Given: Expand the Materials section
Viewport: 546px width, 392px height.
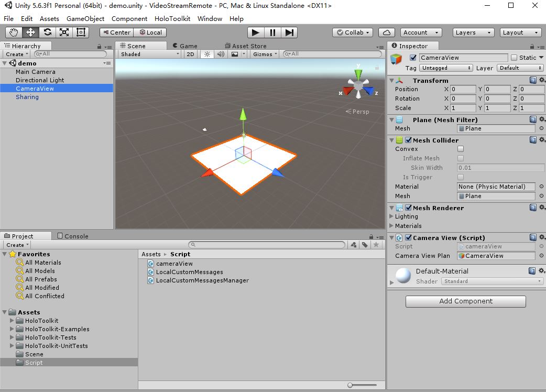Looking at the screenshot, I should tap(391, 225).
